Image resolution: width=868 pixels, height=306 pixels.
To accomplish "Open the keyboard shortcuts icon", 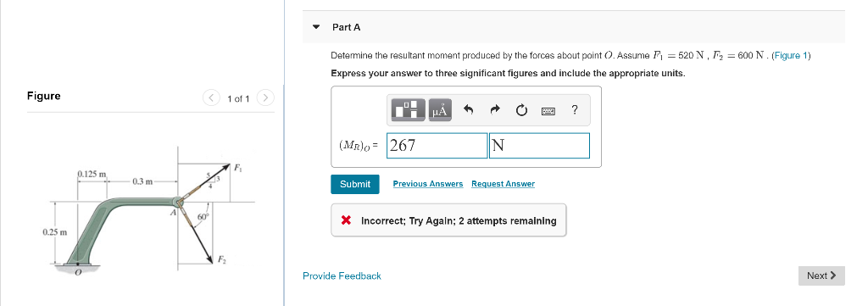I will click(x=548, y=111).
